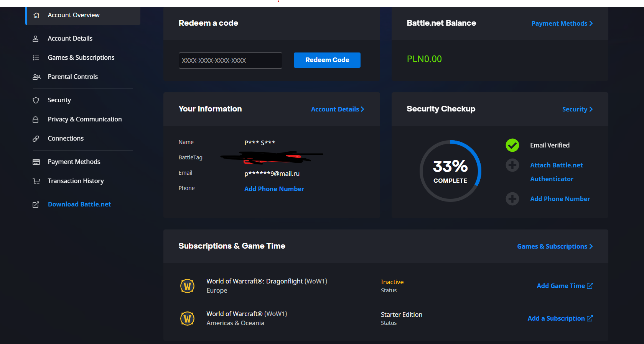The image size is (644, 344).
Task: Click the chevron after the Games & Subscriptions link
Action: coord(591,246)
